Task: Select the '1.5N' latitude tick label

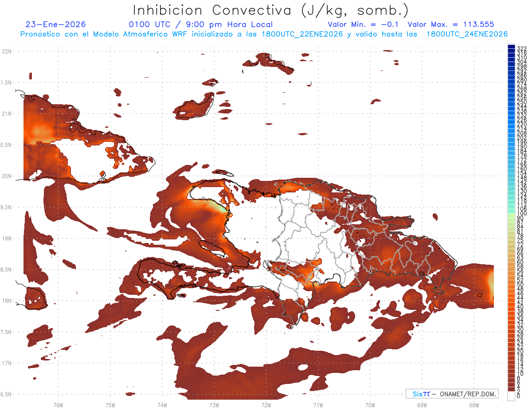Action: (7, 82)
